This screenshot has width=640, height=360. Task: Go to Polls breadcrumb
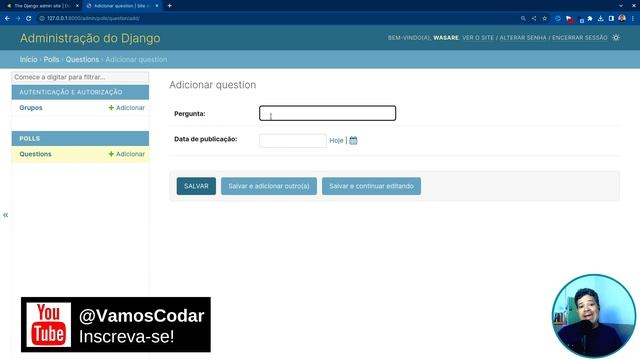51,60
